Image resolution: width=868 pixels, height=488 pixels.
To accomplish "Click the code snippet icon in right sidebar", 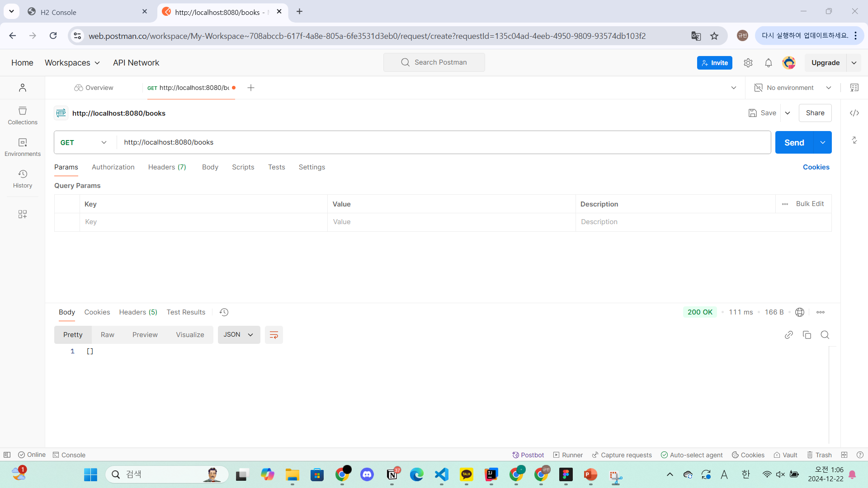I will tap(854, 113).
